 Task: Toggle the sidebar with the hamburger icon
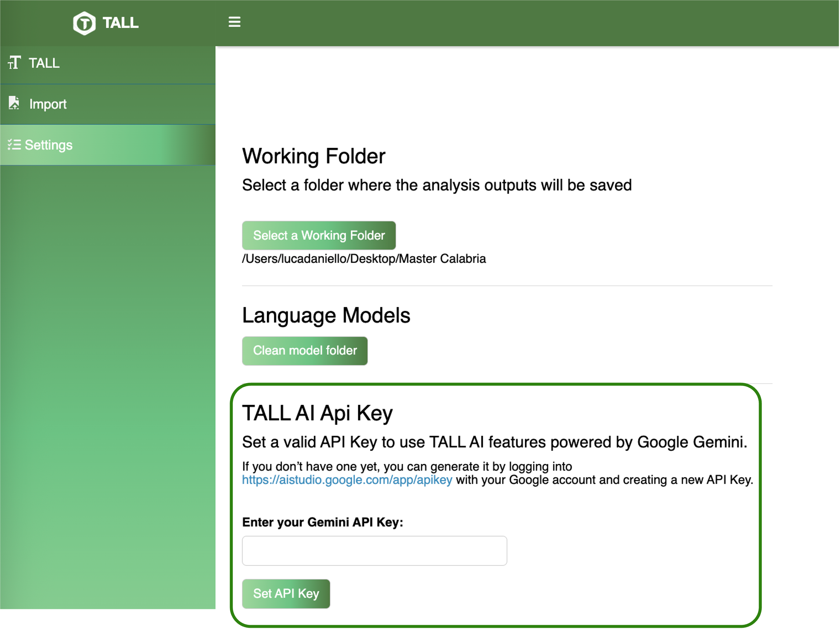pos(234,22)
